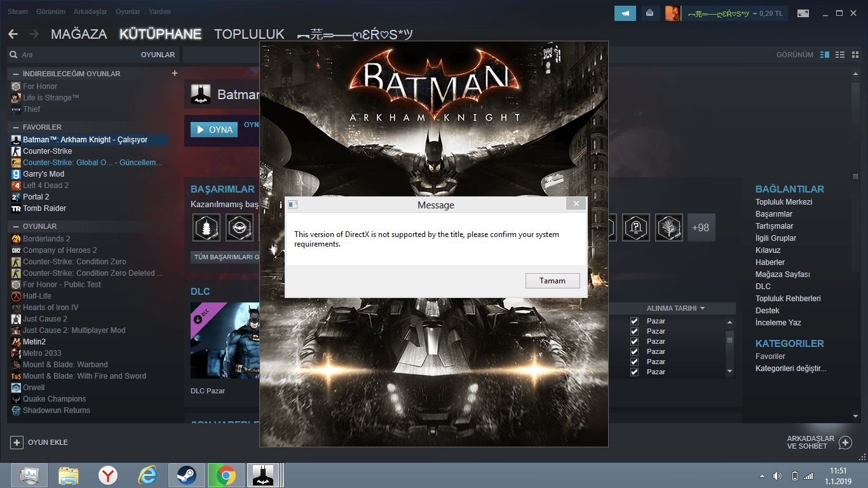Click plus icon beside İNDİREBİLECEĞİM OYUNLAR
Screen dimensions: 868x488
click(175, 73)
